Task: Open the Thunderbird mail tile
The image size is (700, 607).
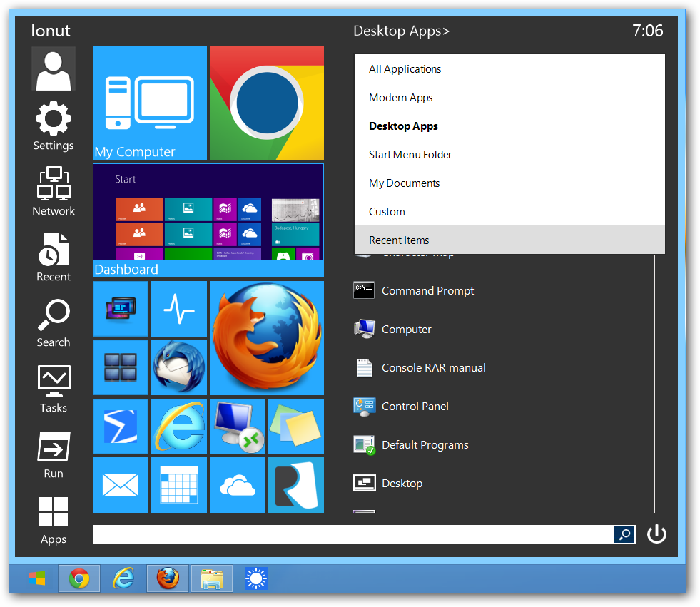Action: point(179,367)
